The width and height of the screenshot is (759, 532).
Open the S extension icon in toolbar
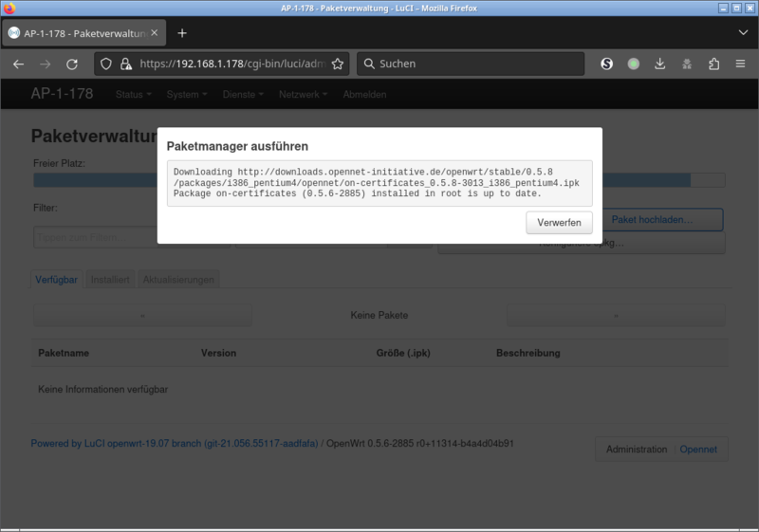pyautogui.click(x=606, y=64)
